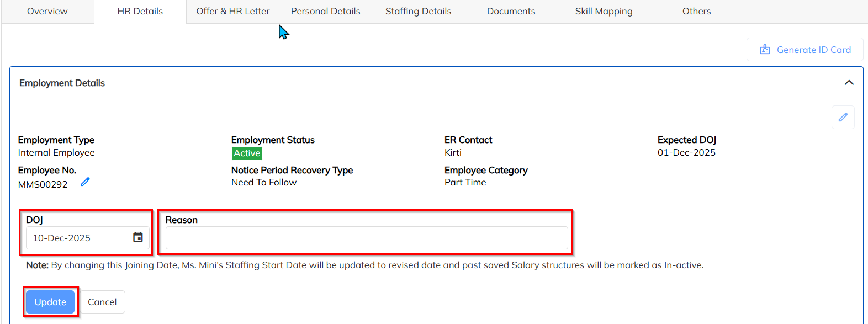Open the DOJ calendar date picker
Viewport: 868px width, 324px height.
tap(138, 237)
